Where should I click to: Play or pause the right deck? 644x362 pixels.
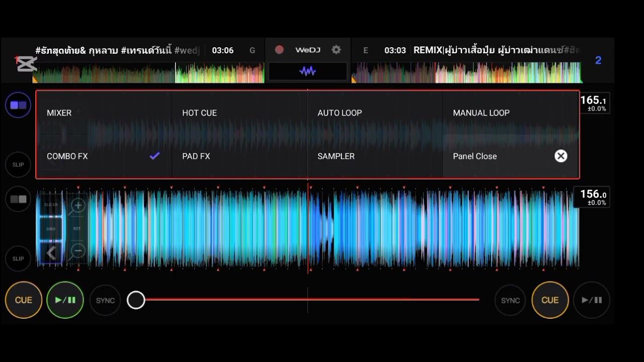point(592,300)
